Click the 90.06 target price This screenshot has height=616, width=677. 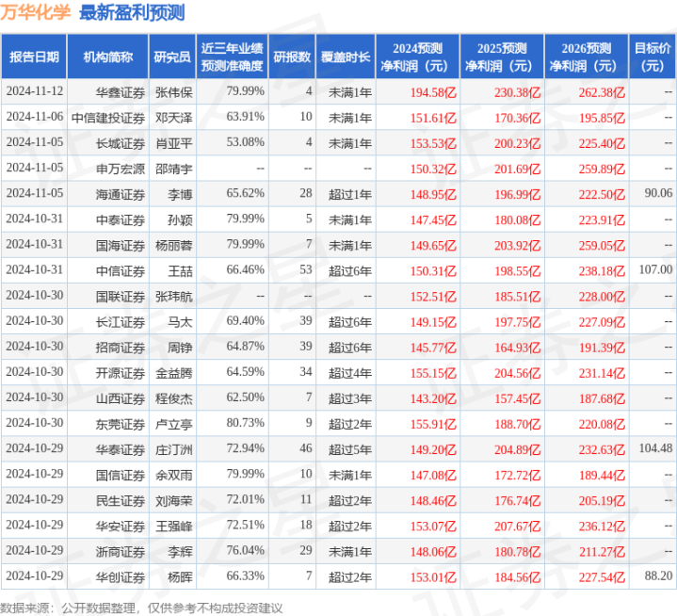(x=658, y=193)
